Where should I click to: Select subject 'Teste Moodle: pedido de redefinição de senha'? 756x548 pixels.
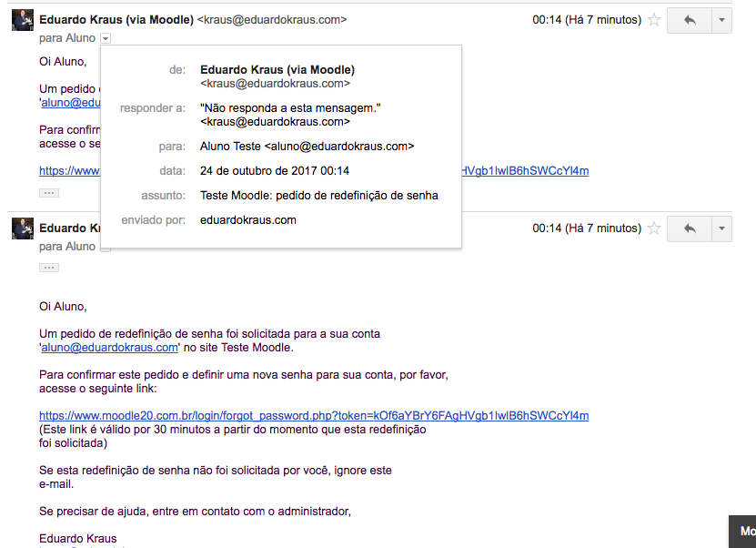pos(319,196)
